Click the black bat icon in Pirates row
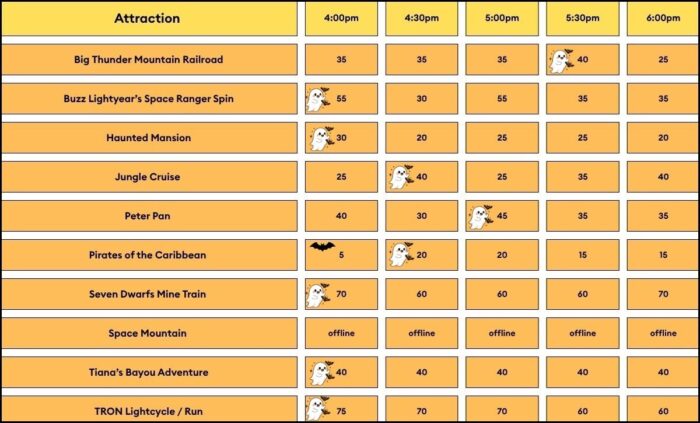The image size is (700, 423). pos(322,246)
